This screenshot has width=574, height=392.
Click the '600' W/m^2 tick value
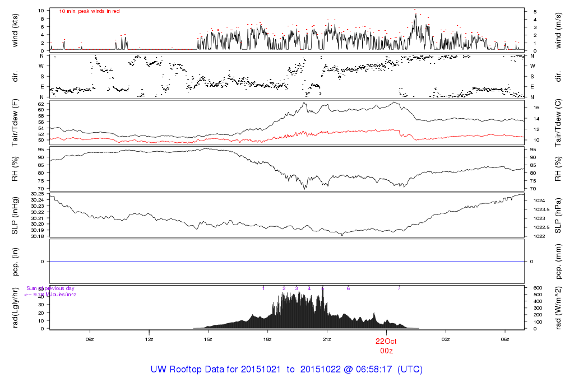click(x=538, y=288)
